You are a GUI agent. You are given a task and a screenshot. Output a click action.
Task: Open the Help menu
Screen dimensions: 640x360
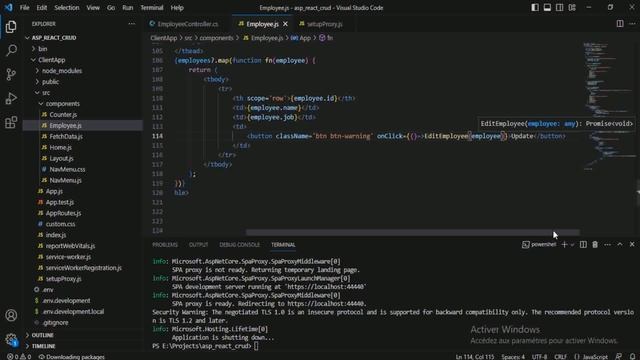coord(177,7)
